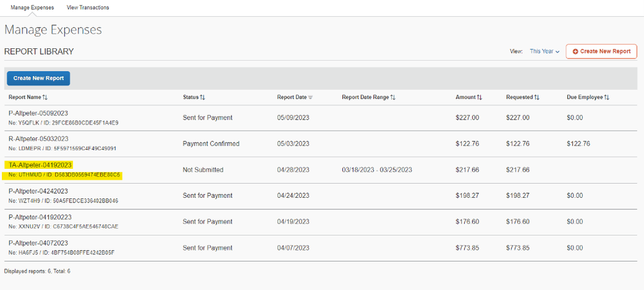Click the $198.27 amount cell

pos(467,195)
